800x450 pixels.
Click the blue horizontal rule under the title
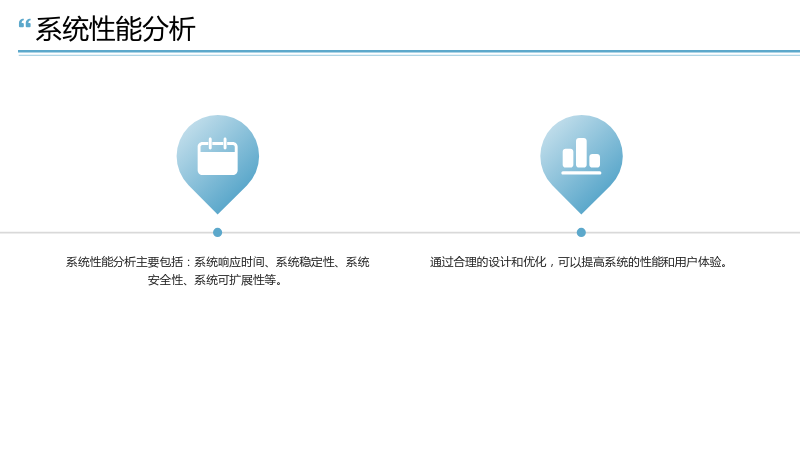click(409, 52)
